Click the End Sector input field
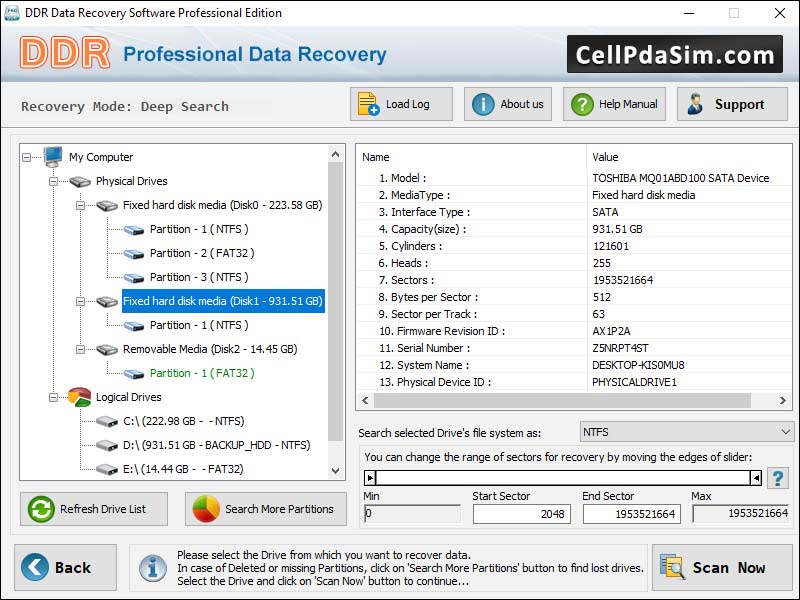Screen dimensions: 800x600 (x=630, y=514)
